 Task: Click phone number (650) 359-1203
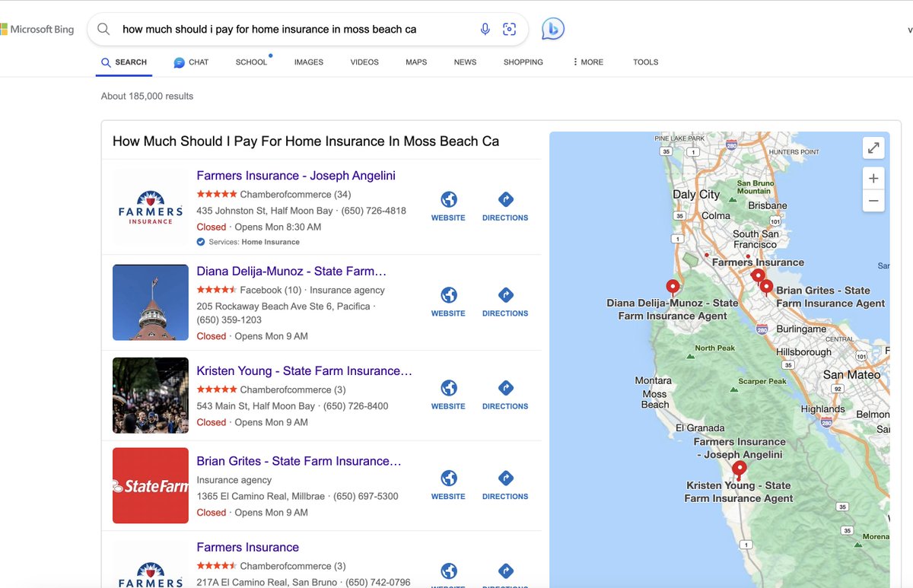click(x=229, y=320)
